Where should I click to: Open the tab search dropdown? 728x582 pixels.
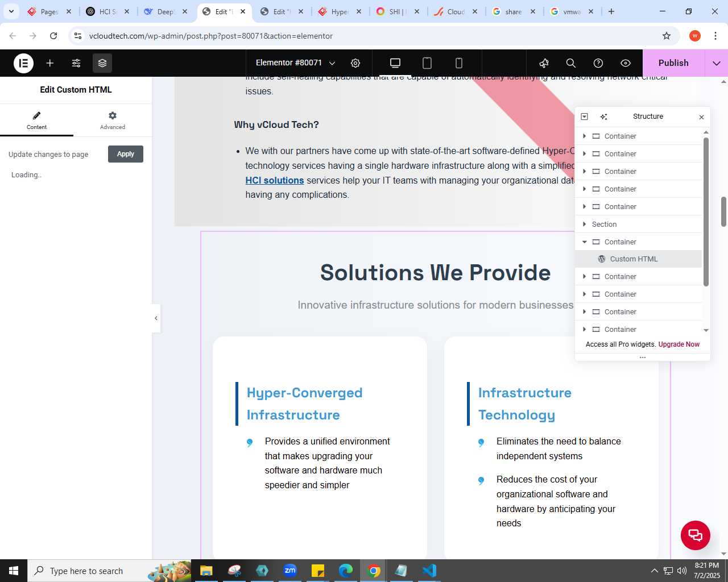[x=11, y=11]
